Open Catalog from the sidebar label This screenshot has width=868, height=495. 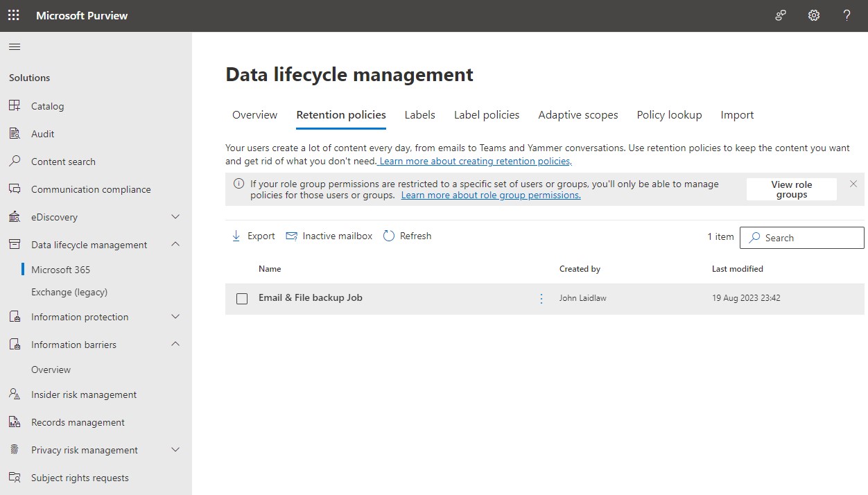click(x=47, y=106)
